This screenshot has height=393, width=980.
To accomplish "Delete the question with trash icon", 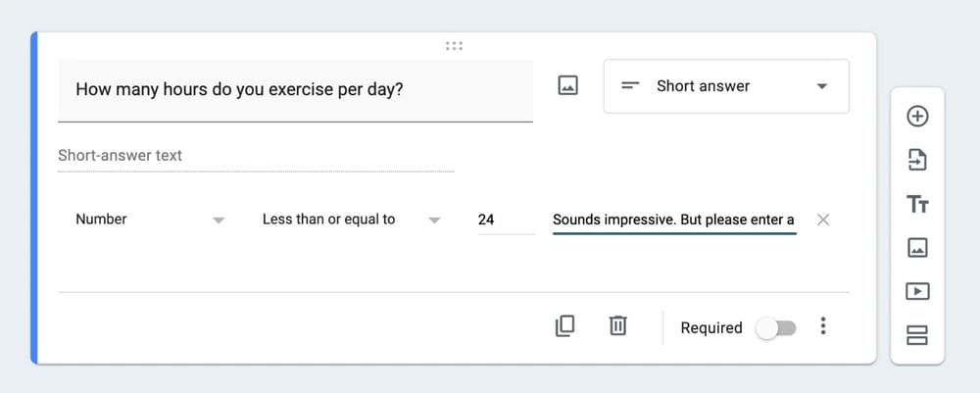I will [617, 326].
